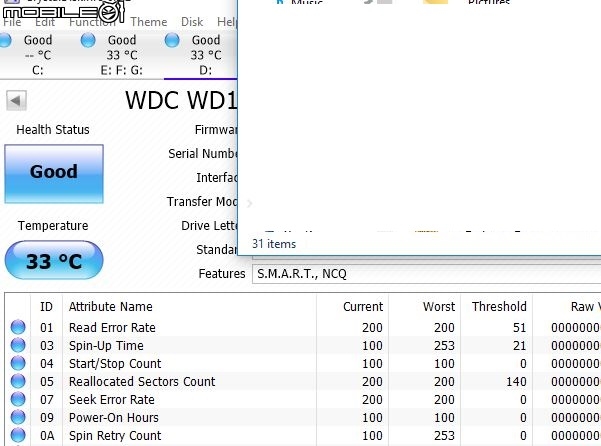Click the Temperature label
This screenshot has width=601, height=446.
[53, 226]
